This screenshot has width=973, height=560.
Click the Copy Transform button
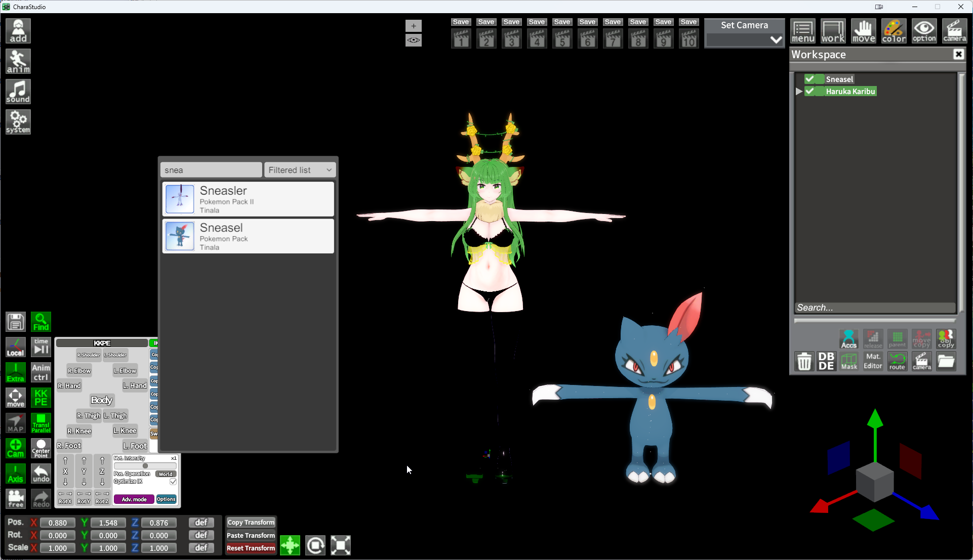pos(251,523)
